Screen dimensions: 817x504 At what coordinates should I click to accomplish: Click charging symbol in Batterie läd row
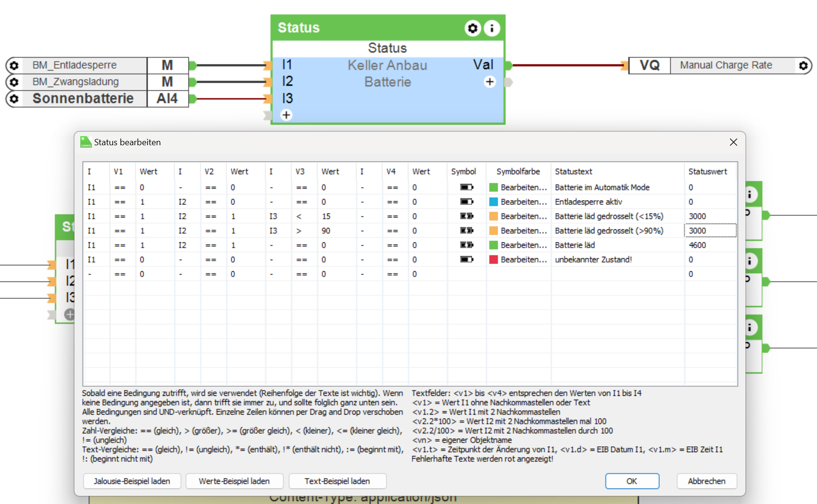tap(466, 245)
